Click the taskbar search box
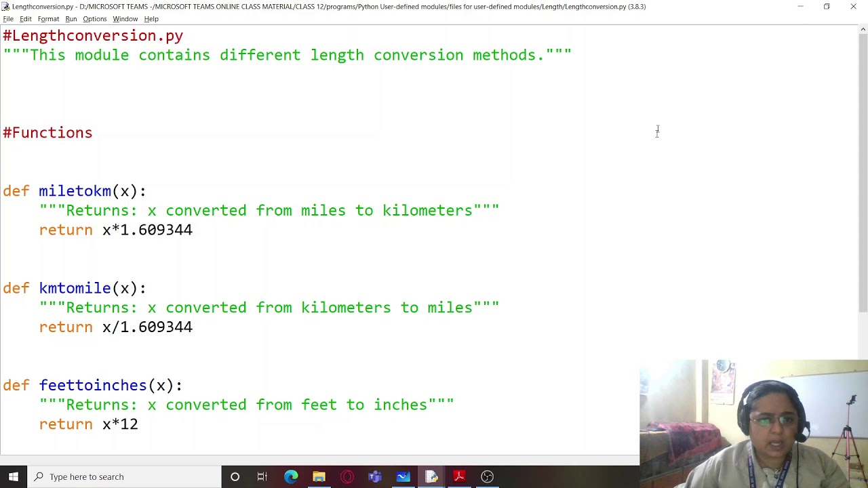This screenshot has width=868, height=488. coord(125,476)
